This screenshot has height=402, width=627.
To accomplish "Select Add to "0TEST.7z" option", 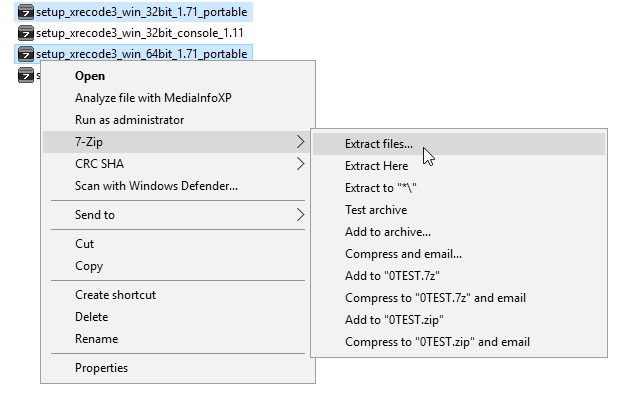I will pyautogui.click(x=459, y=276).
